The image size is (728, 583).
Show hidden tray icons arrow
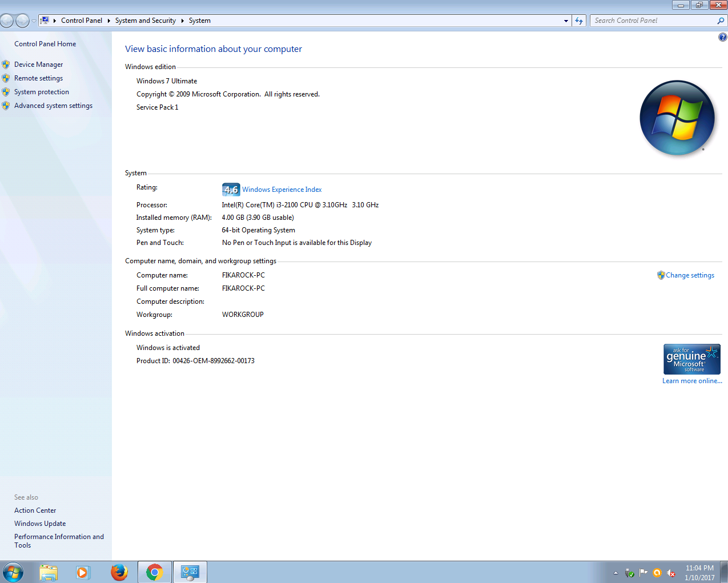point(616,572)
